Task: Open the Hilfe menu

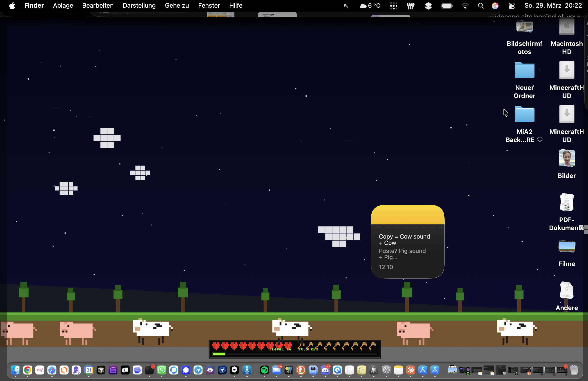Action: tap(236, 5)
